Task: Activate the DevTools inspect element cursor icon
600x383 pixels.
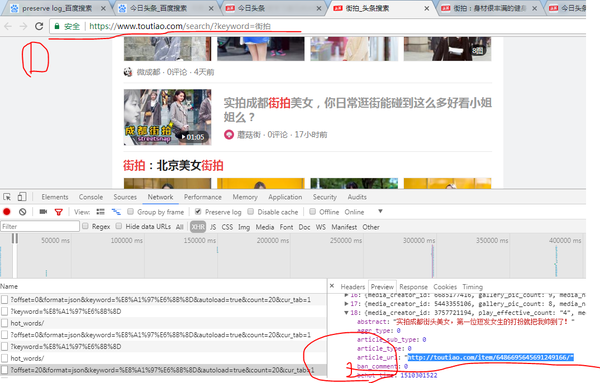Action: click(x=7, y=197)
